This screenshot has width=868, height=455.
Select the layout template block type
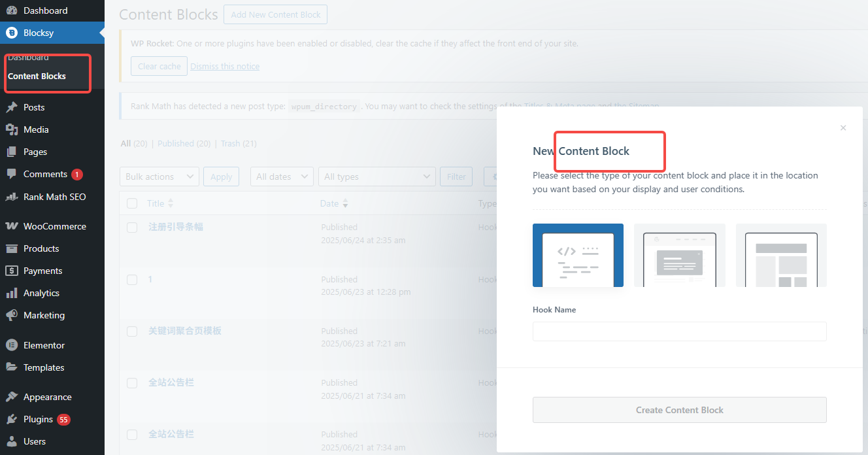click(x=781, y=255)
